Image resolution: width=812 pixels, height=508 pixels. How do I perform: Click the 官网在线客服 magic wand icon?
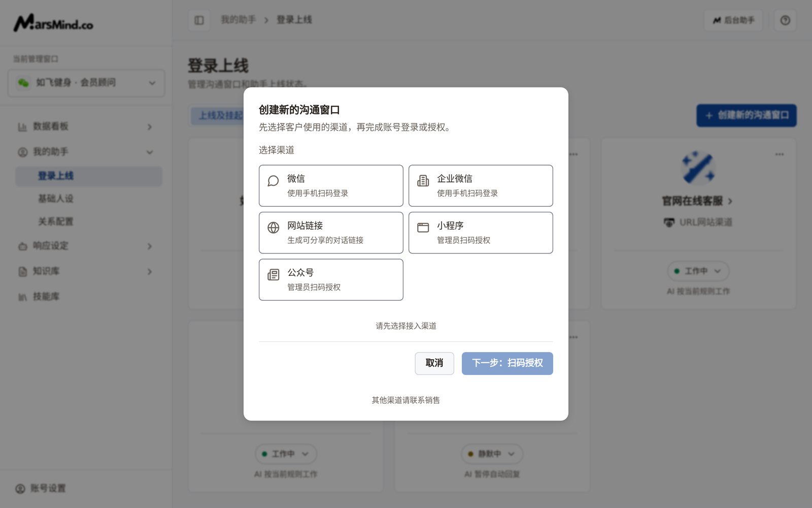tap(698, 167)
